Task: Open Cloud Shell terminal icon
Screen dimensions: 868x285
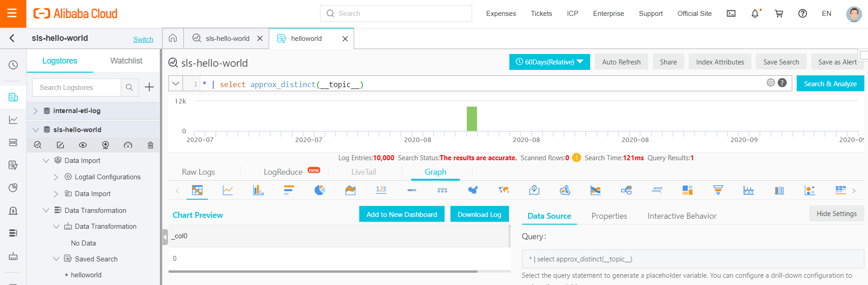Action: point(731,14)
